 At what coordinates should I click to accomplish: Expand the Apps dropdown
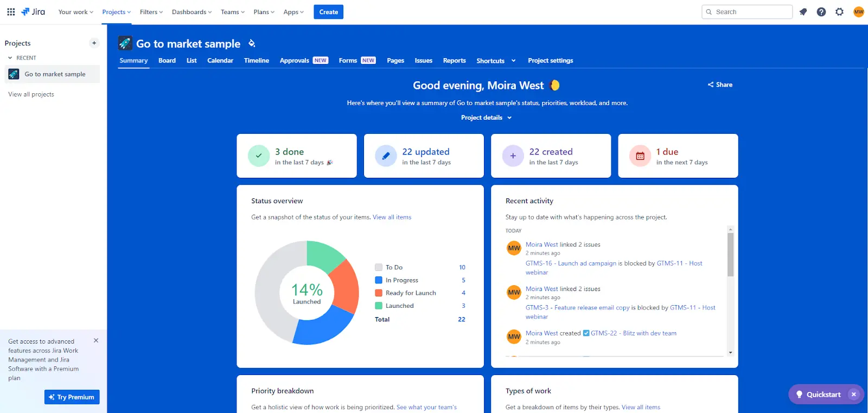tap(293, 12)
